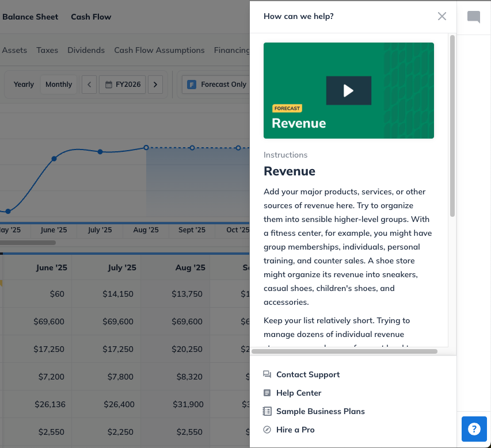The image size is (491, 448).
Task: Click the FORECAST label on the video thumbnail
Action: tap(287, 108)
